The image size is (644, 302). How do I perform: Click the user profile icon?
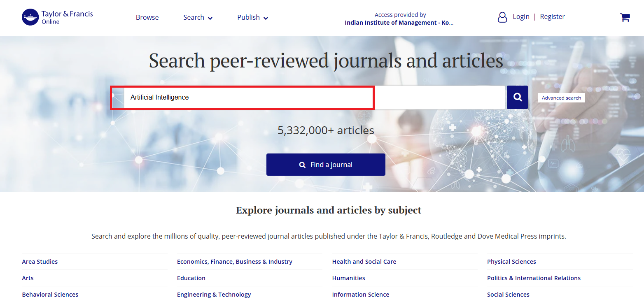502,17
